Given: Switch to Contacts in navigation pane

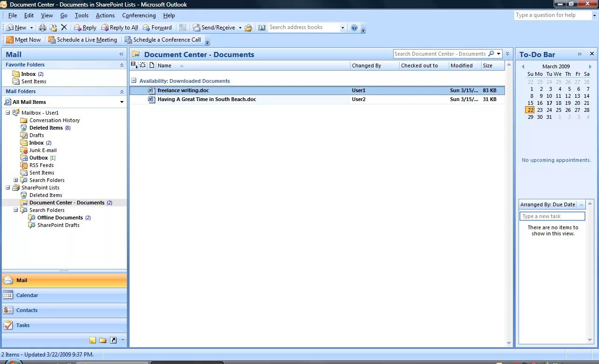Looking at the screenshot, I should [x=64, y=310].
